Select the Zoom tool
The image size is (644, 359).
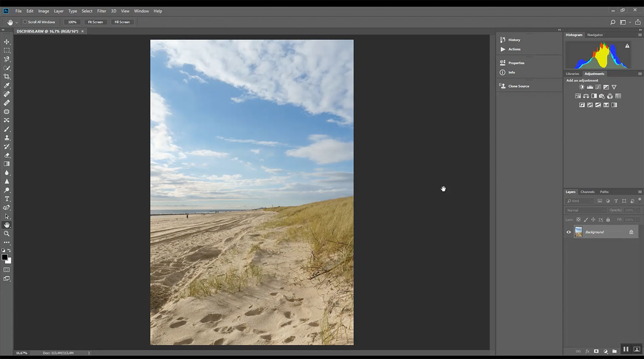6,234
